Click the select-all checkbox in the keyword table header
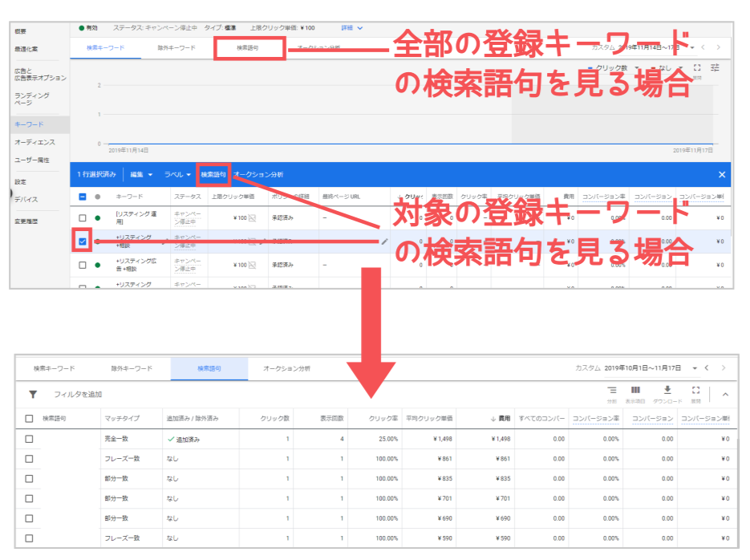Viewport: 750px width, 560px height. pos(83,197)
